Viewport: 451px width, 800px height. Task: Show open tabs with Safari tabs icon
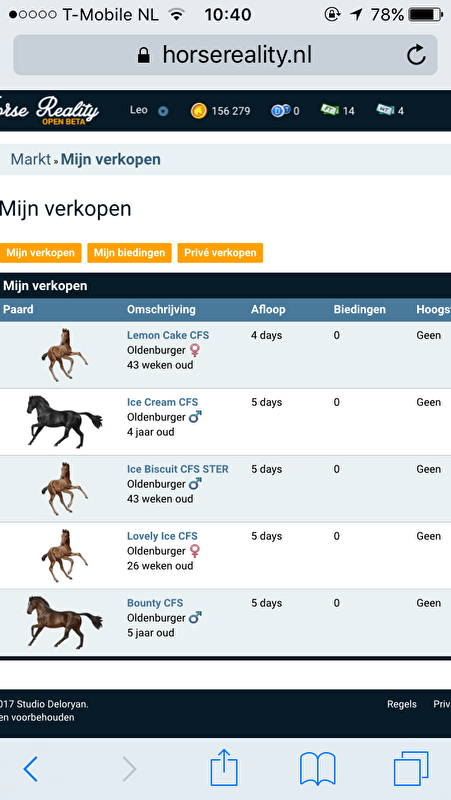point(411,768)
